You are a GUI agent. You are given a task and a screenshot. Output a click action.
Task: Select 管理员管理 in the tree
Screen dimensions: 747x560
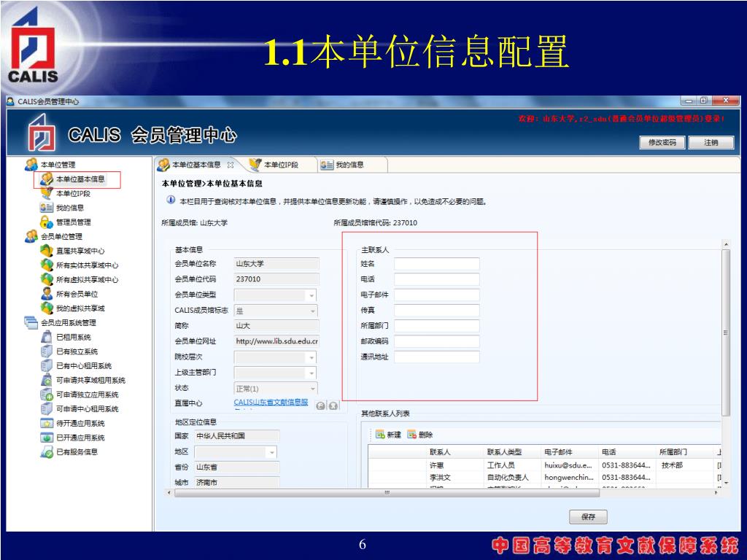[x=74, y=222]
